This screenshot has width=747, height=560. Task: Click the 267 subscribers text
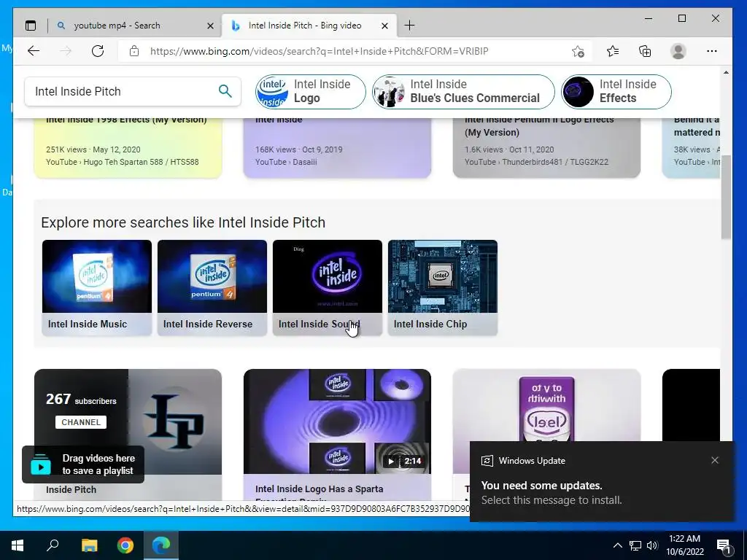81,399
